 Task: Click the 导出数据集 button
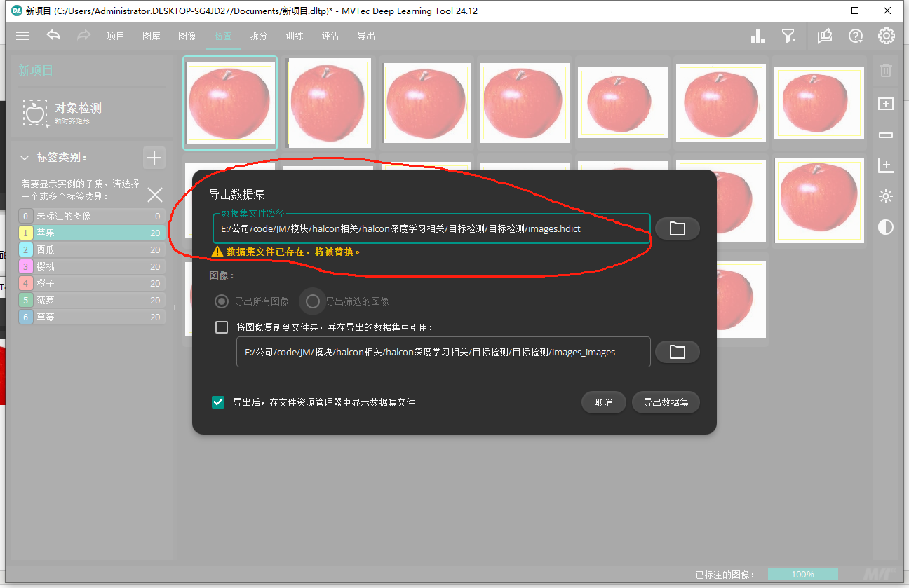pyautogui.click(x=665, y=402)
